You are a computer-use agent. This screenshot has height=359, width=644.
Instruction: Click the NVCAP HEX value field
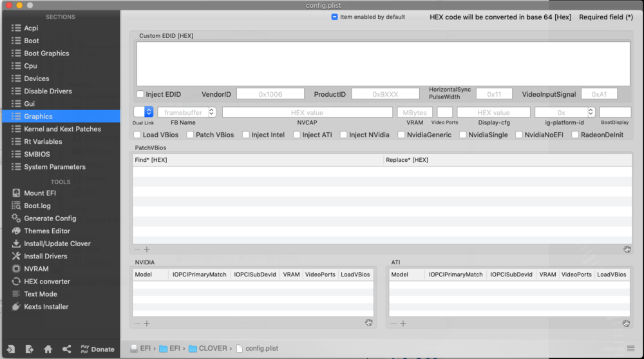coord(307,112)
